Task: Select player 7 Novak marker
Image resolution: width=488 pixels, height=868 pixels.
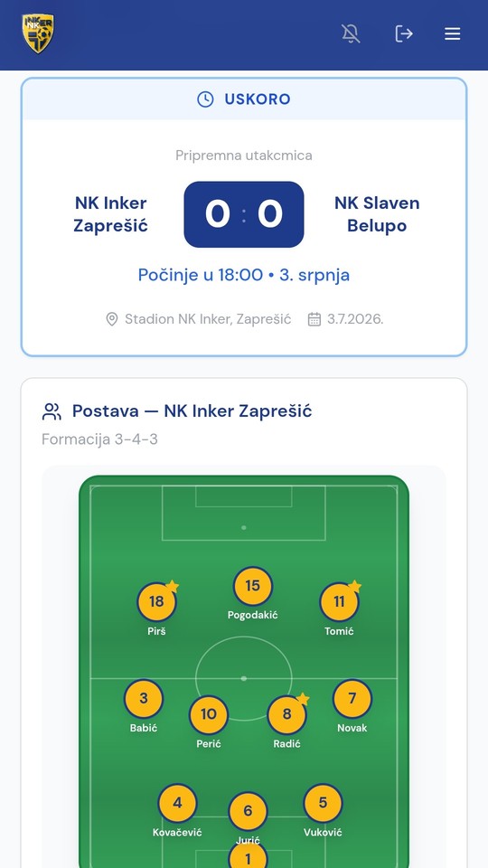Action: tap(352, 699)
